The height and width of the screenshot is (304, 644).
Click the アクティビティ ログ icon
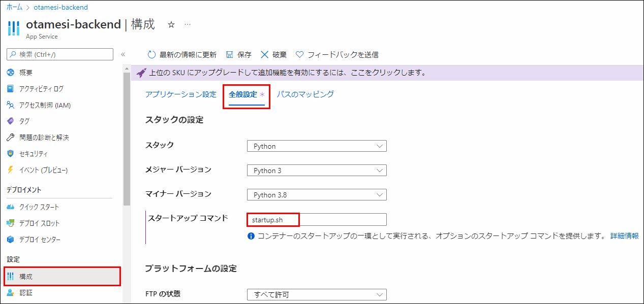(x=11, y=89)
